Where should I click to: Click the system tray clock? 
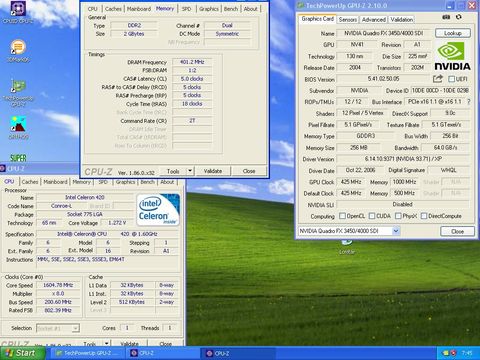point(467,353)
